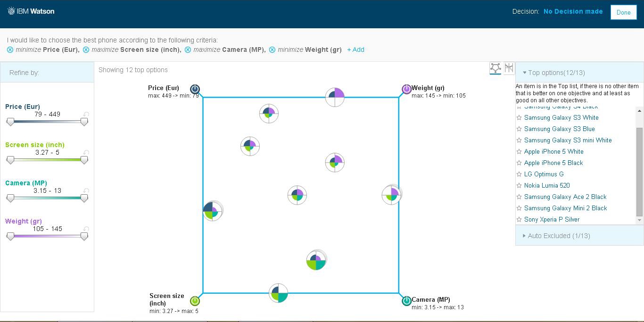Reset the Price (Eur) range filter

tap(86, 115)
